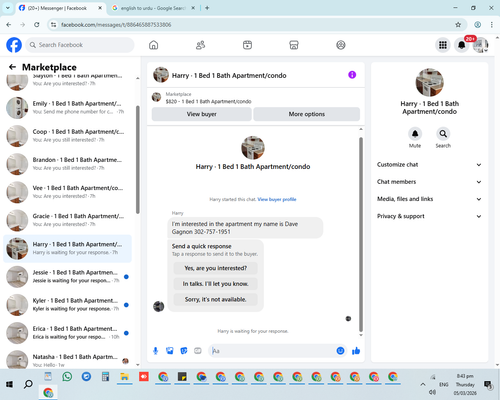This screenshot has height=400, width=500.
Task: Reload the page in Chrome
Action: point(37,25)
